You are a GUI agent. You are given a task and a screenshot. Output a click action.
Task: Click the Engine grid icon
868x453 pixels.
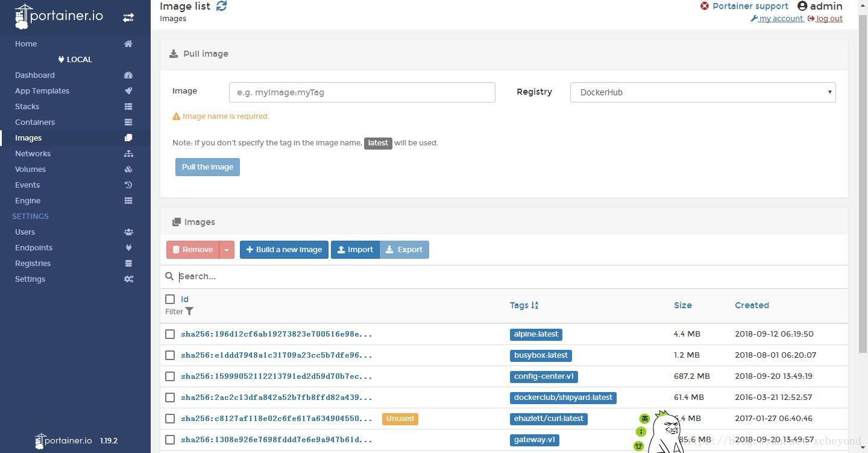pyautogui.click(x=128, y=201)
